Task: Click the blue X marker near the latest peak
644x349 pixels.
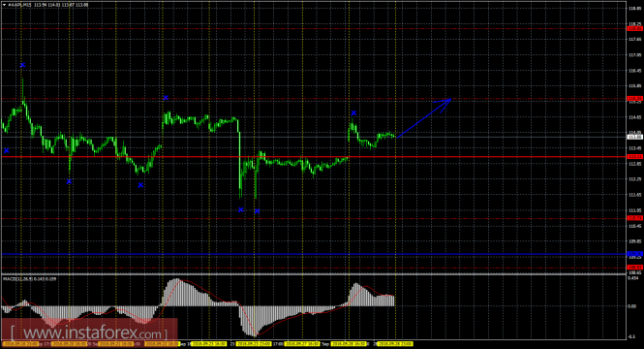Action: tap(353, 113)
